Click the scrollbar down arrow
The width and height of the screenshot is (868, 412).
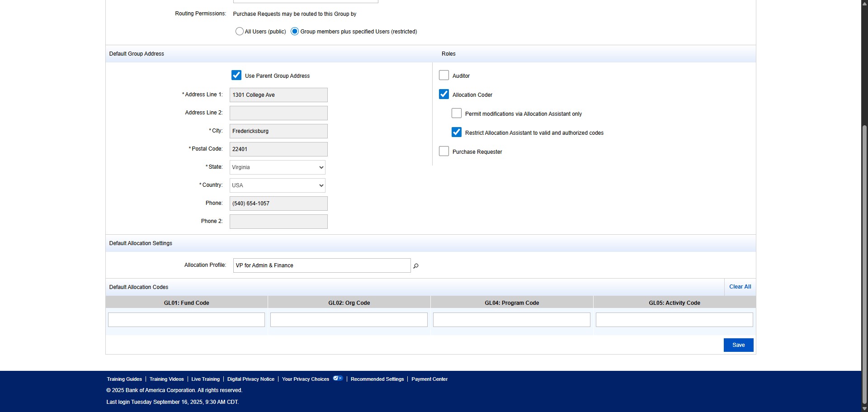864,408
